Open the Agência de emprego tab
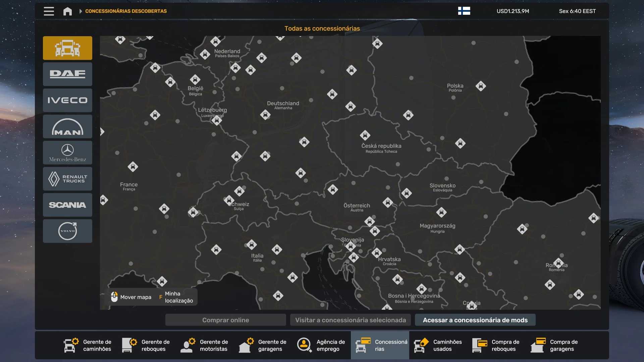 pyautogui.click(x=321, y=345)
